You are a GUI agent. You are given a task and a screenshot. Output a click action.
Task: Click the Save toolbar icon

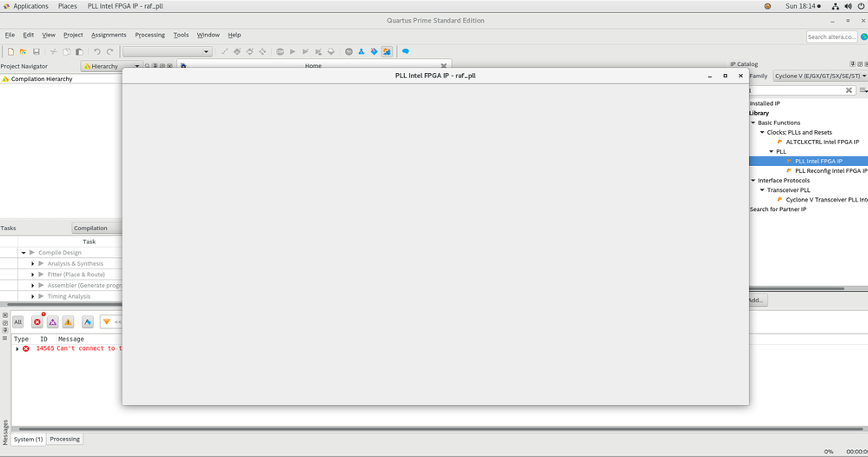36,51
